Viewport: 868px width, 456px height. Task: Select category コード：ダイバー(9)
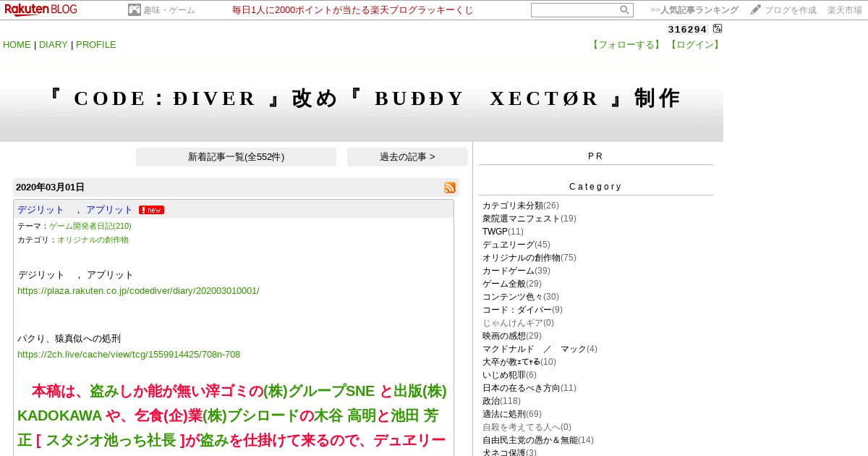(522, 310)
